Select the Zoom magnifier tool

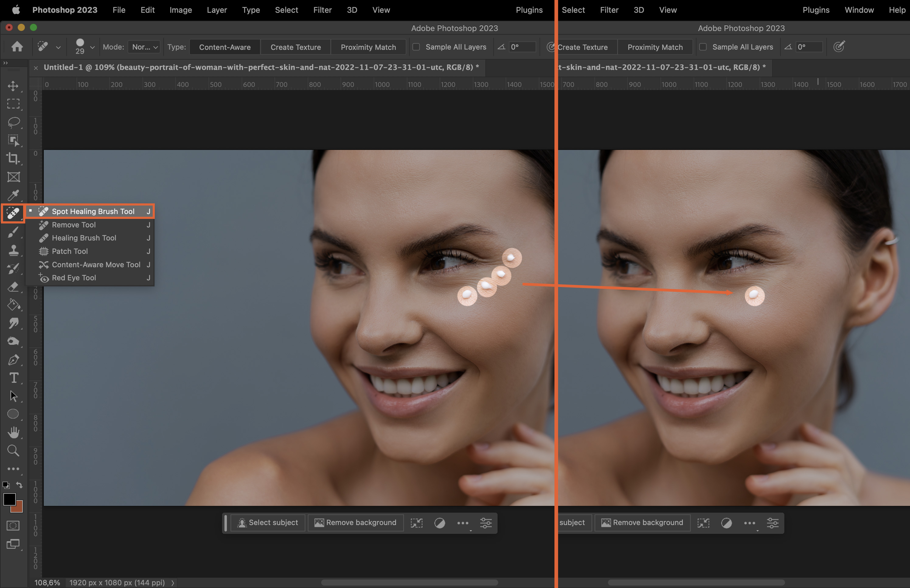13,451
